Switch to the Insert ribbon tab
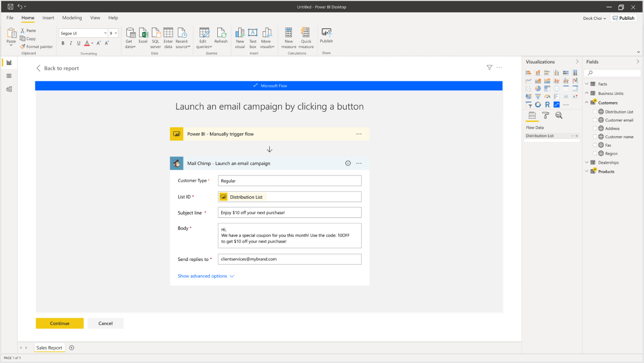This screenshot has width=644, height=363. point(49,18)
